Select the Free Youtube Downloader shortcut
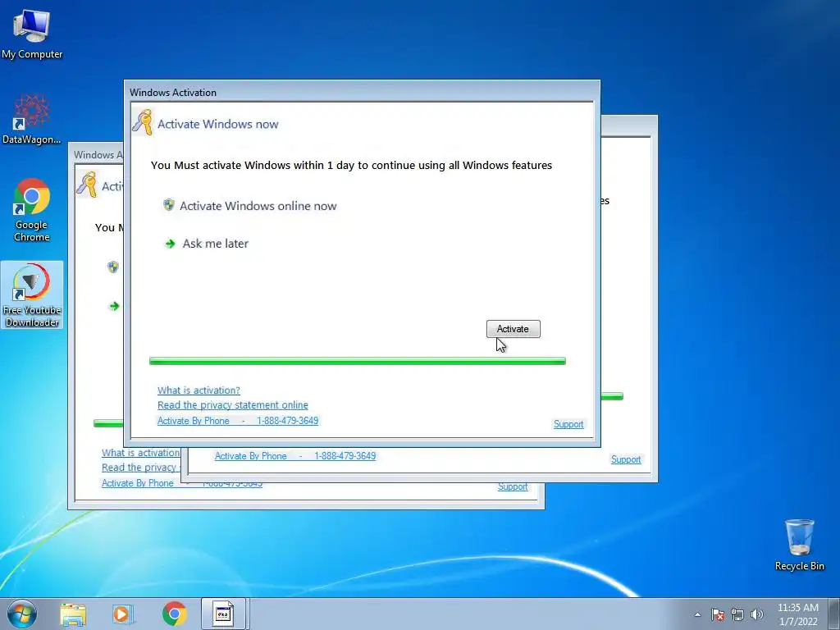The width and height of the screenshot is (840, 630). click(32, 294)
